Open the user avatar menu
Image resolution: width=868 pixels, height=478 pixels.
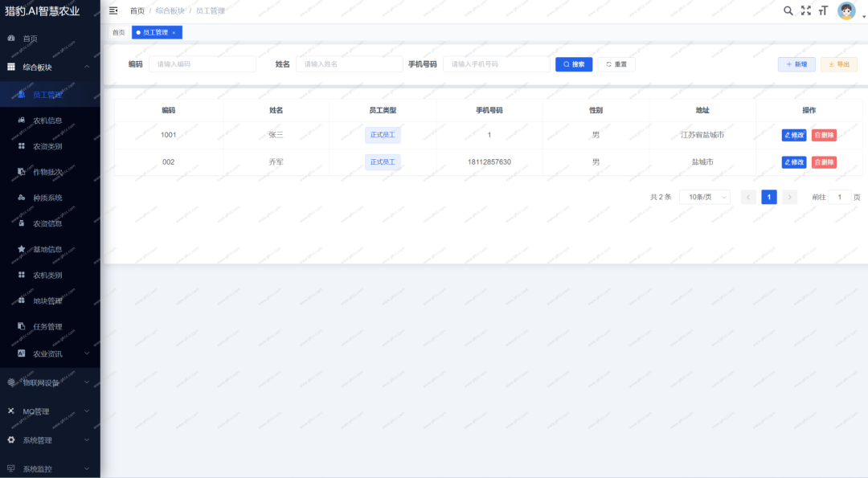(x=846, y=10)
